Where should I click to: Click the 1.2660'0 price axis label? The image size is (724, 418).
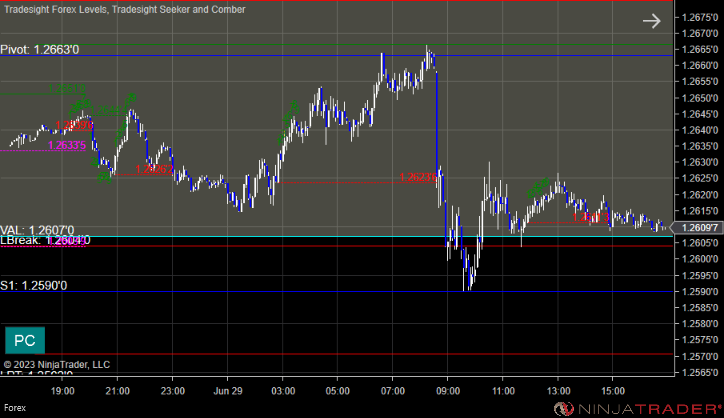coord(700,66)
